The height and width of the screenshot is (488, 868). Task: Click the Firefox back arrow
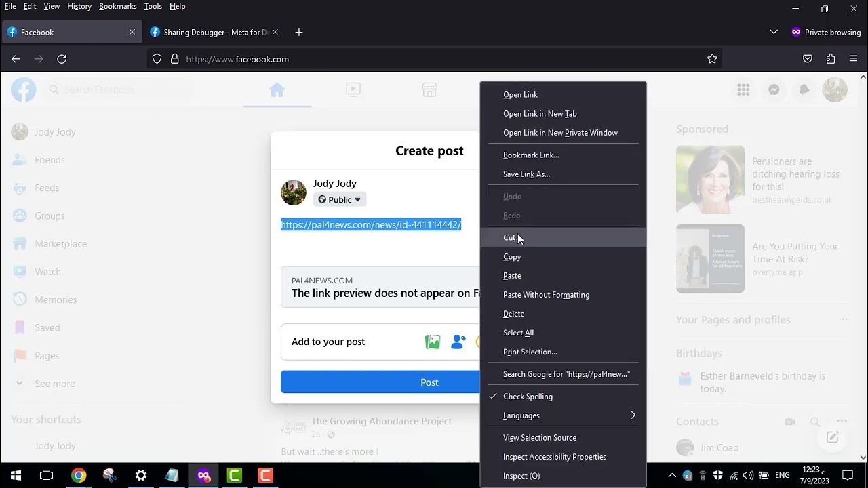16,59
